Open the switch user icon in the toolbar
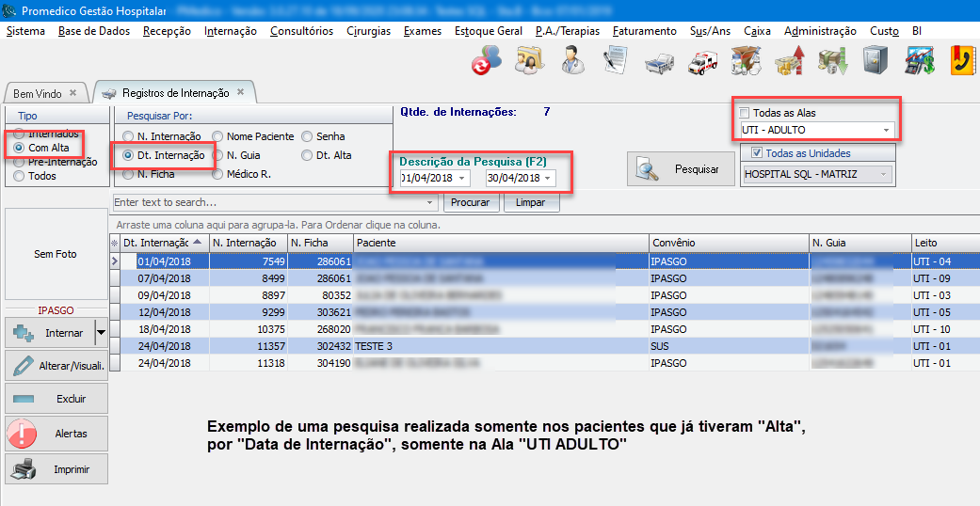 (486, 61)
